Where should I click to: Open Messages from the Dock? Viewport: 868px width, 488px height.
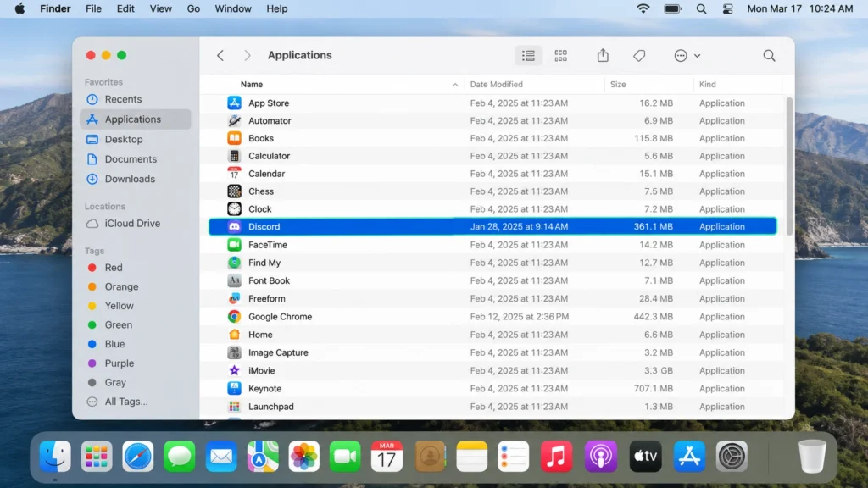pyautogui.click(x=180, y=457)
